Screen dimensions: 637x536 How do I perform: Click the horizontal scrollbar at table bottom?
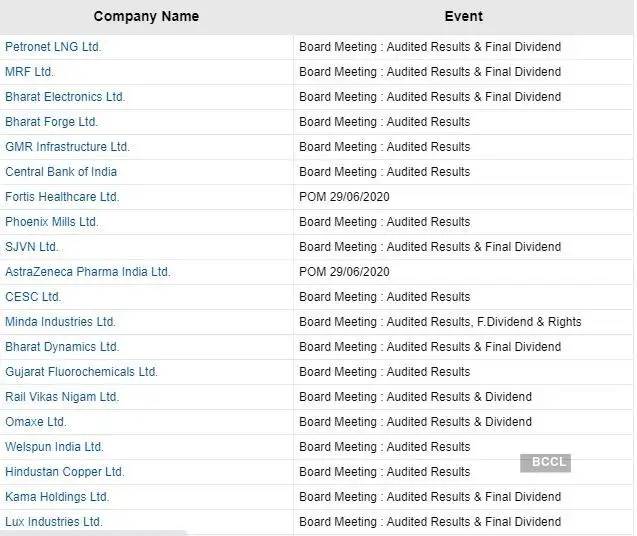(93, 533)
